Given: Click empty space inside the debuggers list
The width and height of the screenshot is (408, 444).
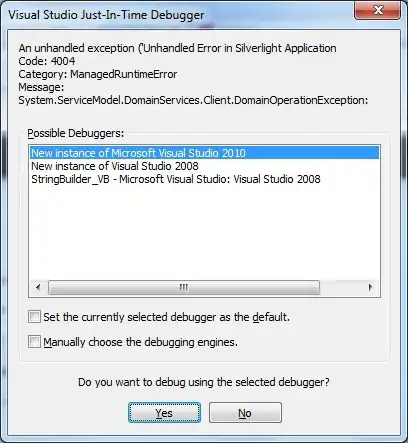Looking at the screenshot, I should 204,233.
